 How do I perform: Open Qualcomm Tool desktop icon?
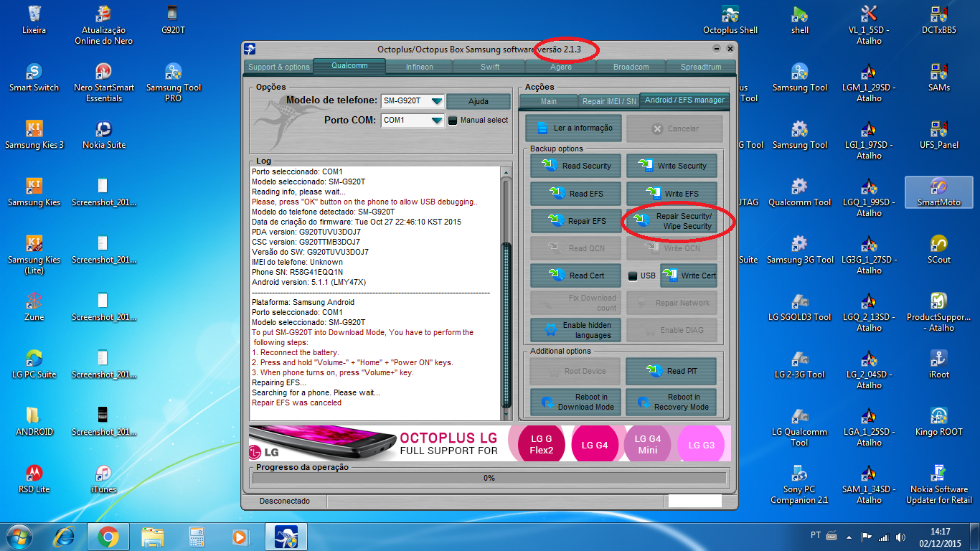pos(799,192)
